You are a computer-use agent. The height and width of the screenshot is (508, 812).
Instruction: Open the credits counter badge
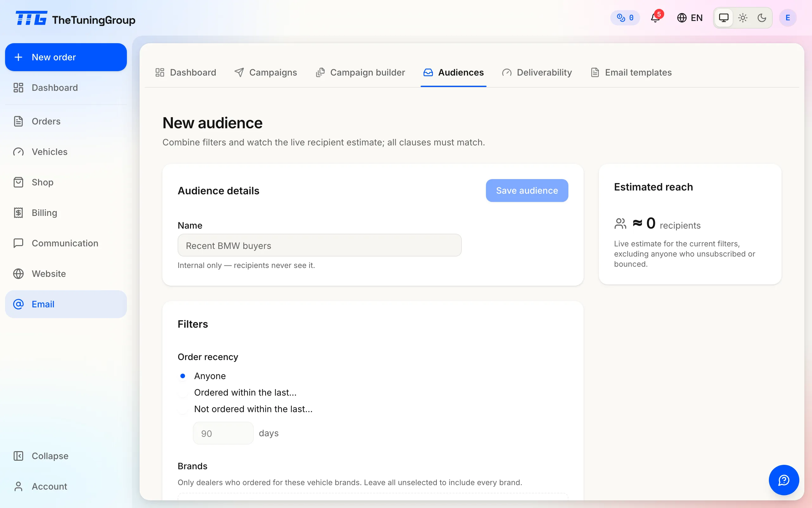(625, 18)
